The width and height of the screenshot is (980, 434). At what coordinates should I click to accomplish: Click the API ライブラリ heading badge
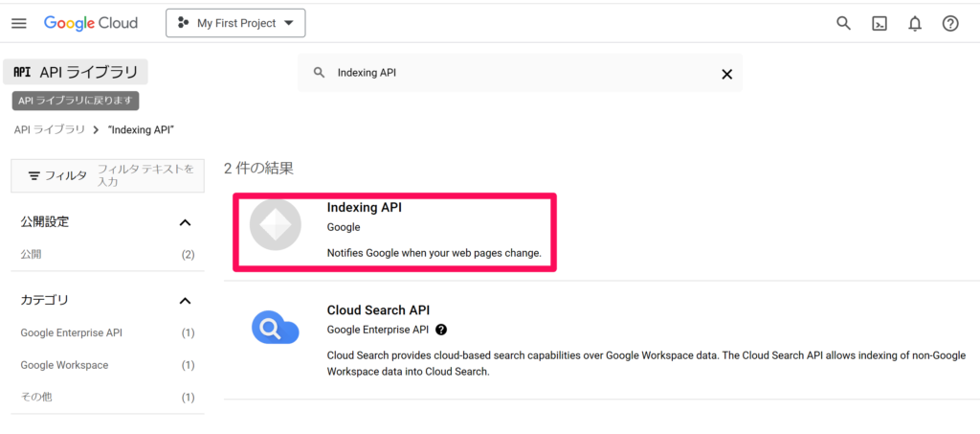[x=76, y=72]
